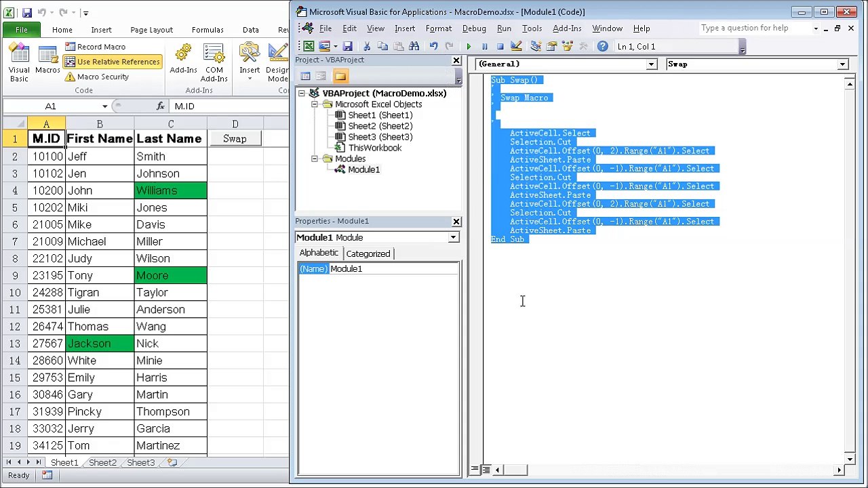This screenshot has height=488, width=868.
Task: Open Project Explorer from VBA toolbar
Action: [x=536, y=47]
